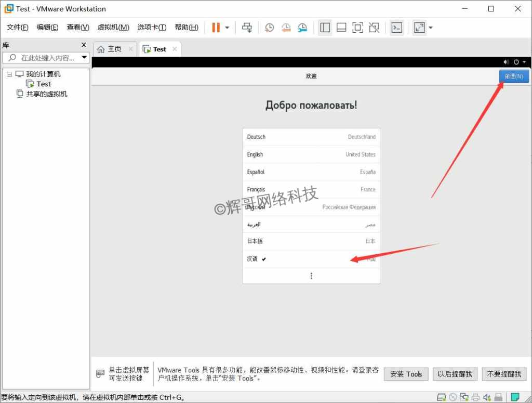This screenshot has height=403, width=532.
Task: Click the guest volume icon
Action: pos(506,62)
